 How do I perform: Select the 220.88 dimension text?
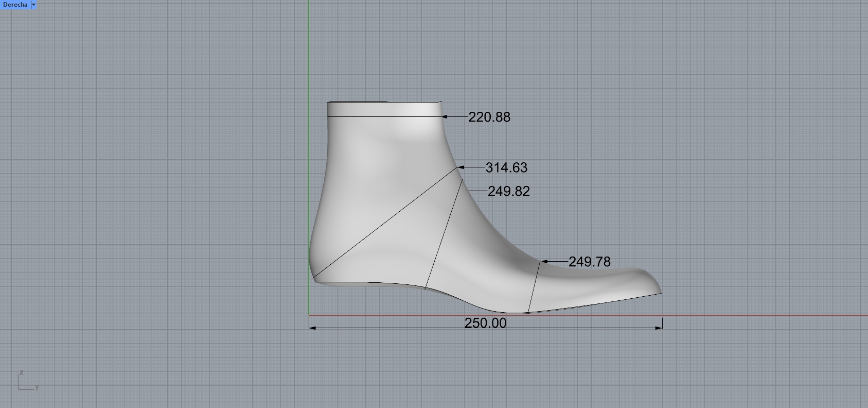[489, 117]
